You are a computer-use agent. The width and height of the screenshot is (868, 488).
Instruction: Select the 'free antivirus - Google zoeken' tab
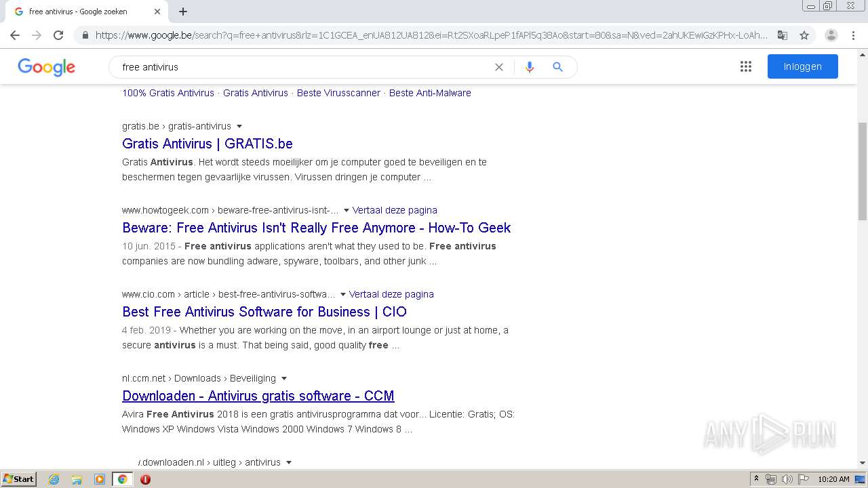click(x=85, y=12)
